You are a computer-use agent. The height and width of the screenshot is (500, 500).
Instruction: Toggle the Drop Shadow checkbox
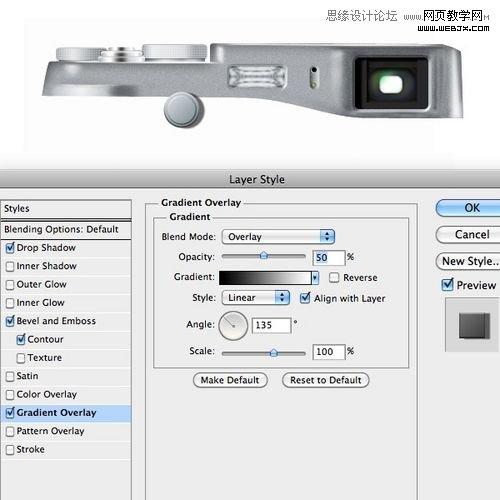(10, 248)
